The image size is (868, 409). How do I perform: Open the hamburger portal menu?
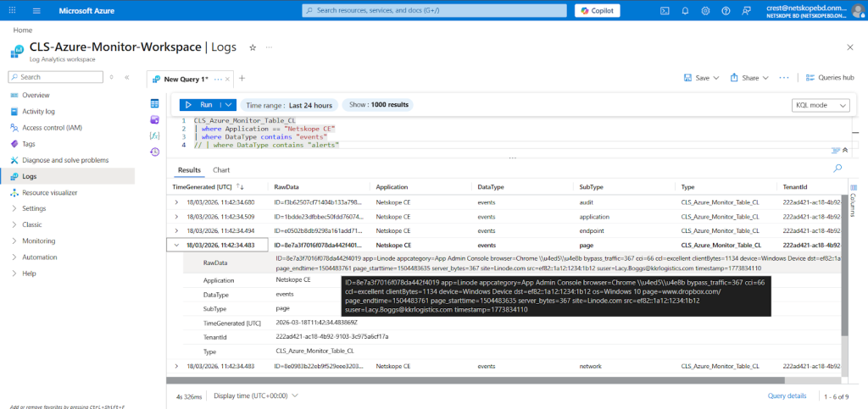click(x=37, y=10)
